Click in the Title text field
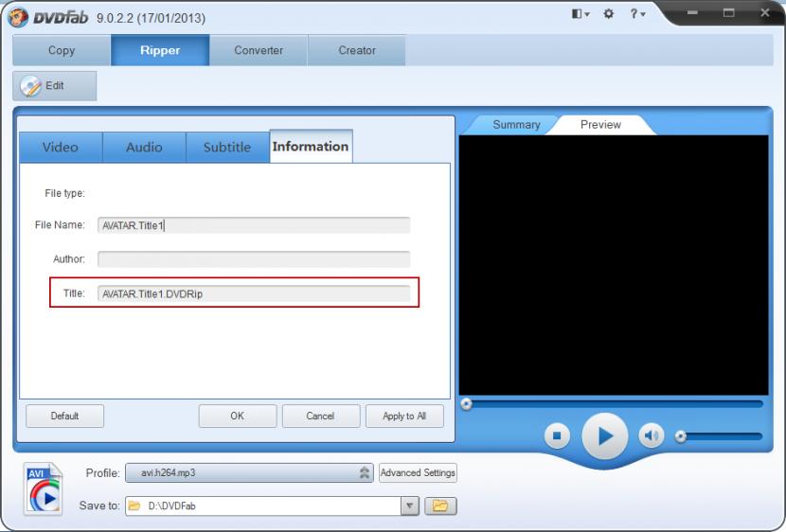The height and width of the screenshot is (532, 786). tap(254, 293)
